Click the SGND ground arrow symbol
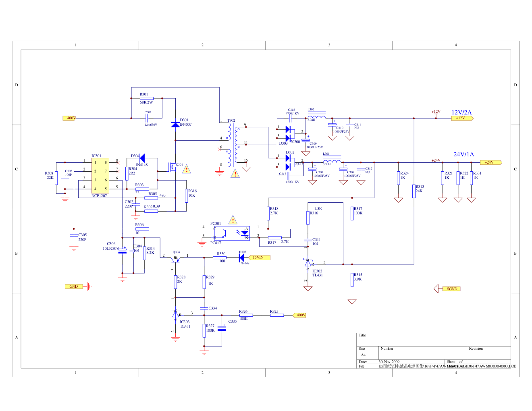The image size is (532, 411). click(x=436, y=289)
